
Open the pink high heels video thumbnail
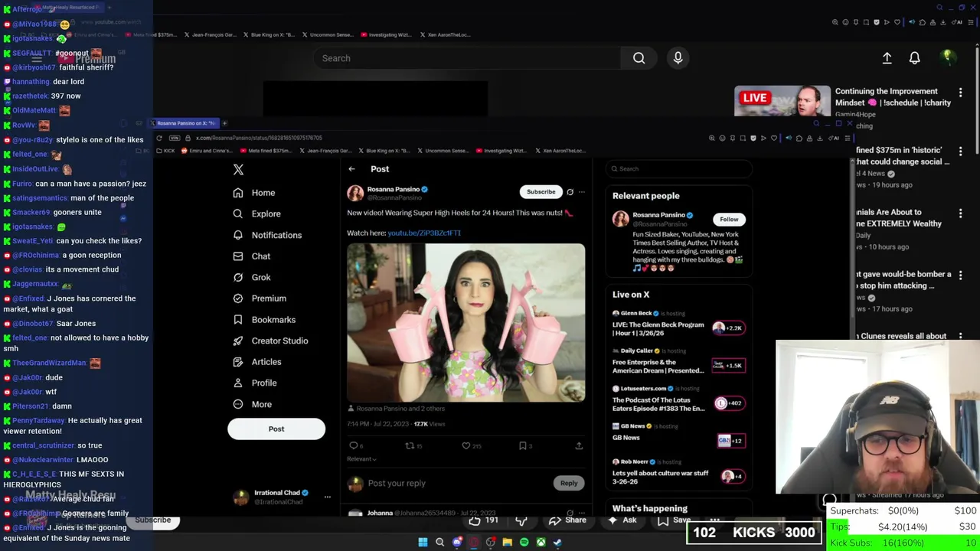[466, 322]
